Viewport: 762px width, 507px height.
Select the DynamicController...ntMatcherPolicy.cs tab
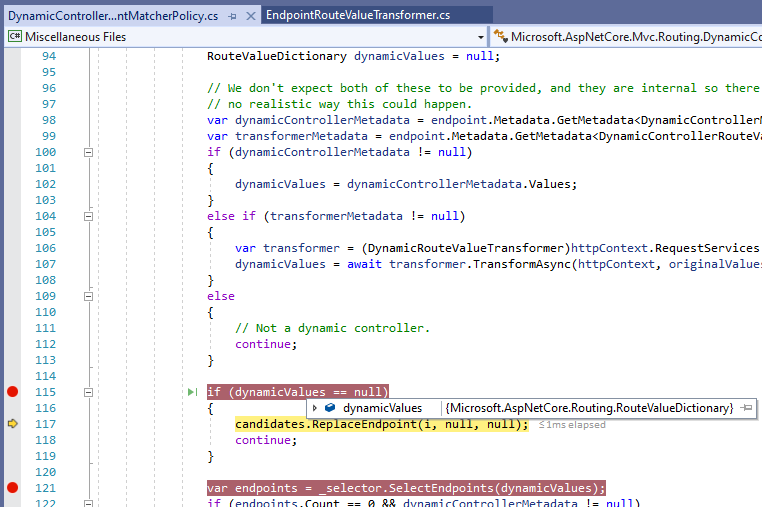113,16
